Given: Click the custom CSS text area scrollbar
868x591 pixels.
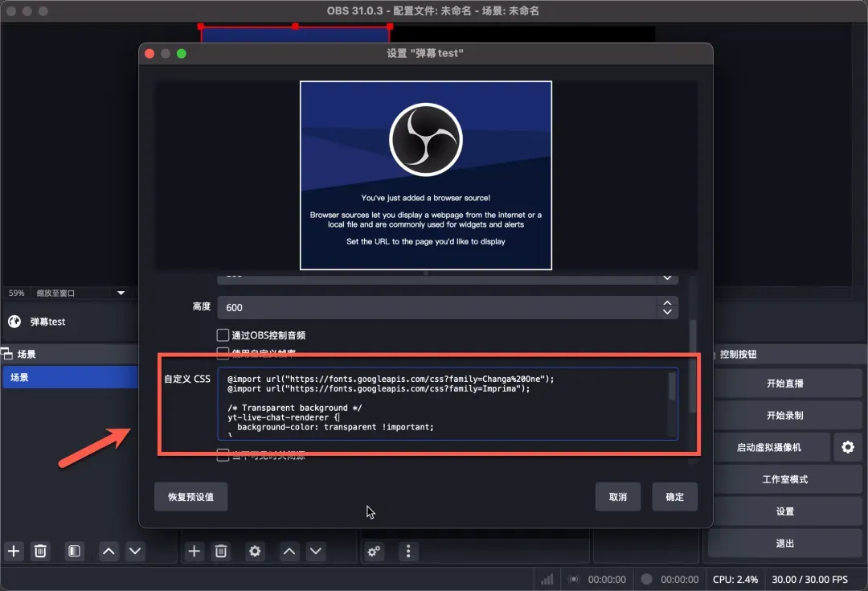Looking at the screenshot, I should coord(671,387).
